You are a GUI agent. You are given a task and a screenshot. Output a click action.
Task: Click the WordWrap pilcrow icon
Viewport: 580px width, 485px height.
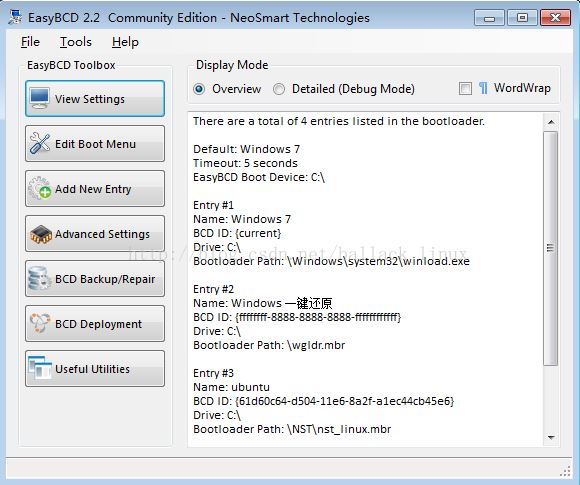[483, 88]
